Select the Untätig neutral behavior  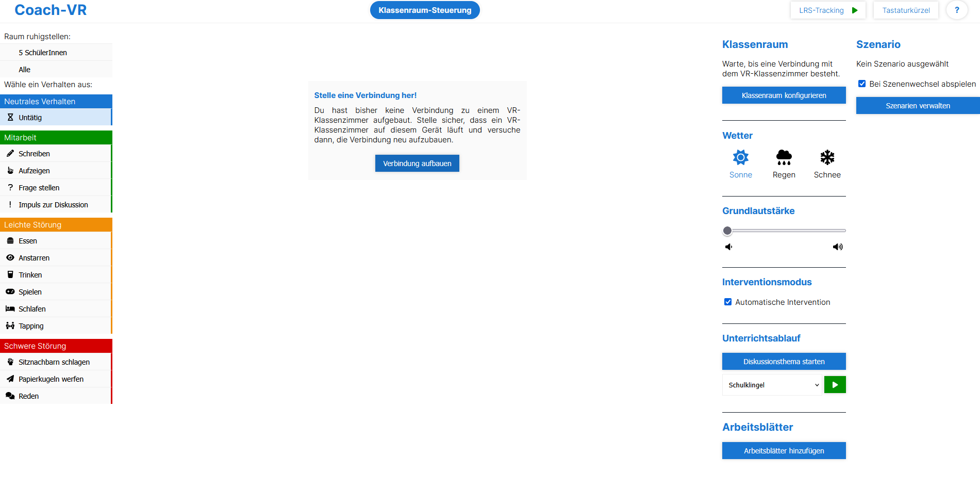[x=56, y=118]
